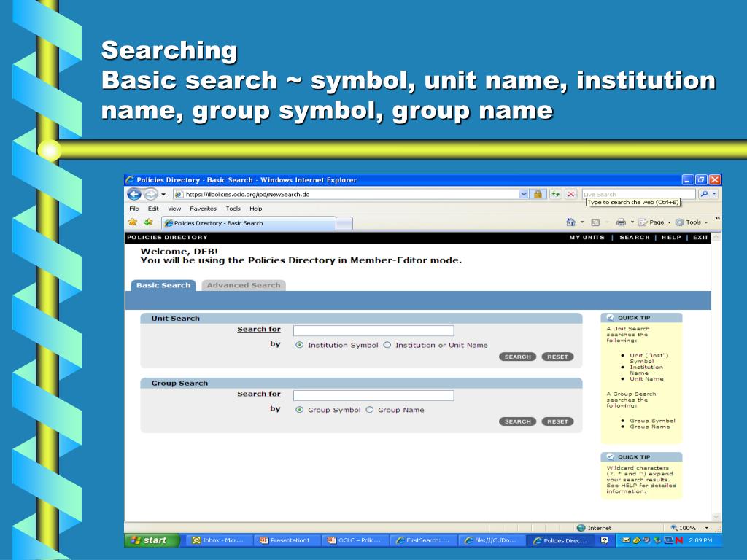Click the taskbar help question-mark icon
Image resolution: width=747 pixels, height=560 pixels.
pyautogui.click(x=605, y=540)
